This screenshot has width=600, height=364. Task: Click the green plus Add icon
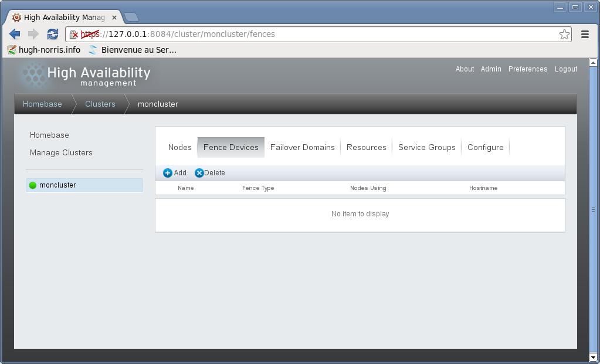tap(168, 173)
